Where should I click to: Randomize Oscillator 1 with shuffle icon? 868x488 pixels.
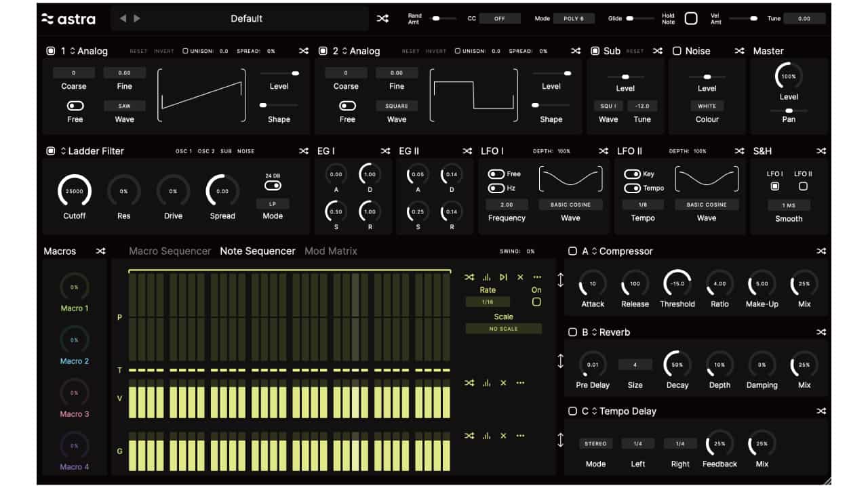click(304, 51)
